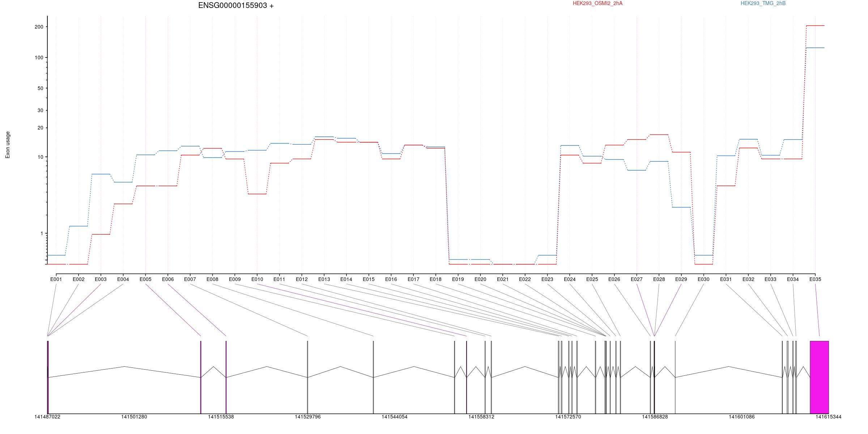This screenshot has height=434, width=868.
Task: Click the y-axis tick value 10
Action: click(40, 157)
